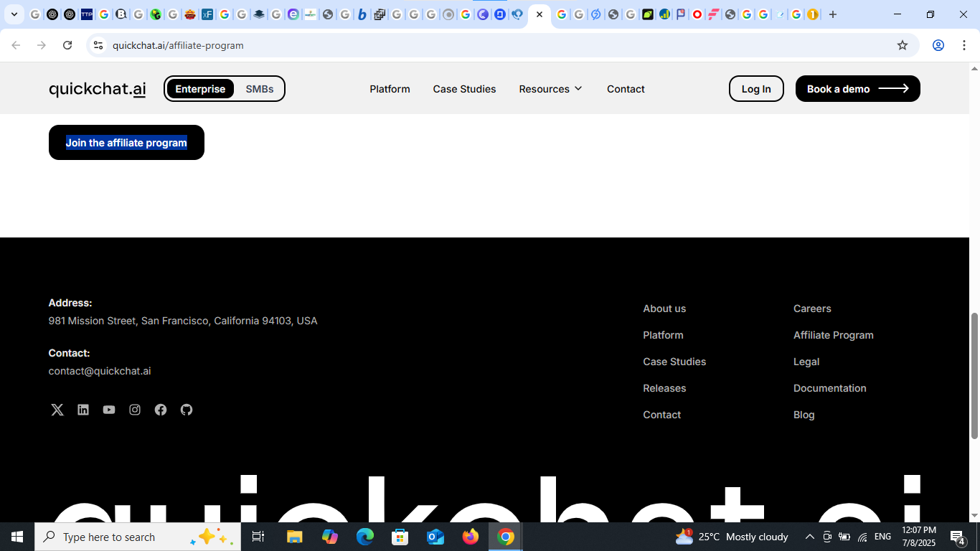Click the Log In button
The width and height of the screenshot is (980, 551).
(756, 89)
